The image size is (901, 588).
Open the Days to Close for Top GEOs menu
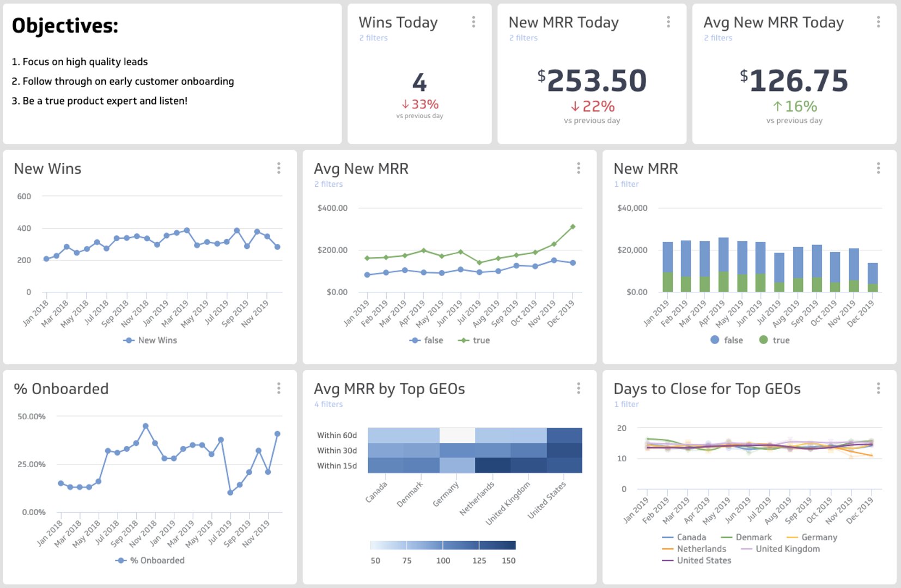point(878,389)
